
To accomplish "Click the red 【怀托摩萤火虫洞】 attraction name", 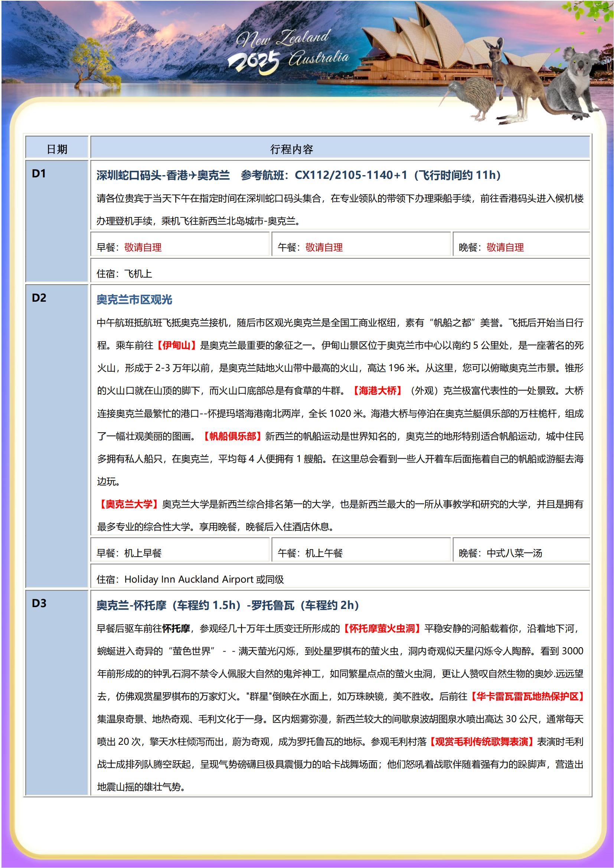I will [x=382, y=628].
